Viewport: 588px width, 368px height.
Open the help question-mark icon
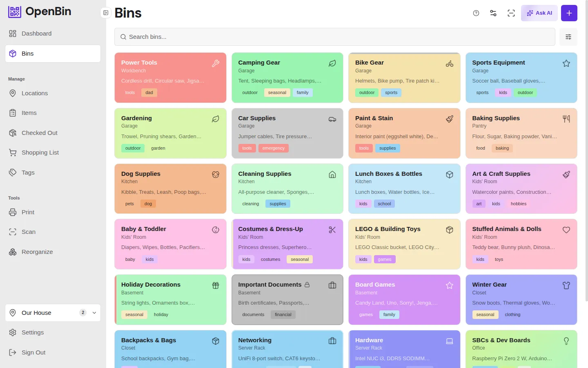tap(476, 13)
